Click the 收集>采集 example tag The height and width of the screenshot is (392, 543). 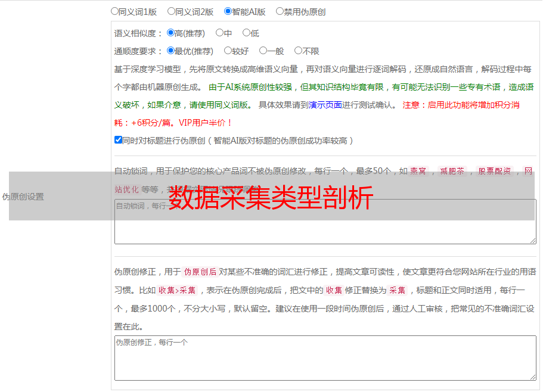[177, 290]
